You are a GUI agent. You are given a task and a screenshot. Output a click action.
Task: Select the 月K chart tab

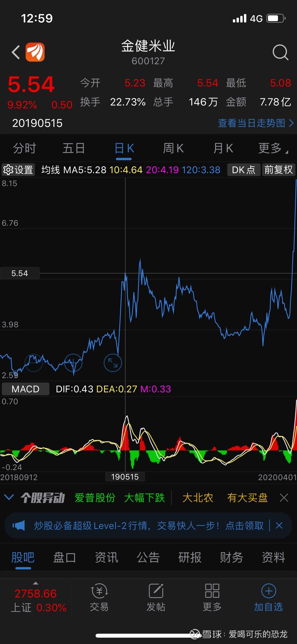223,148
